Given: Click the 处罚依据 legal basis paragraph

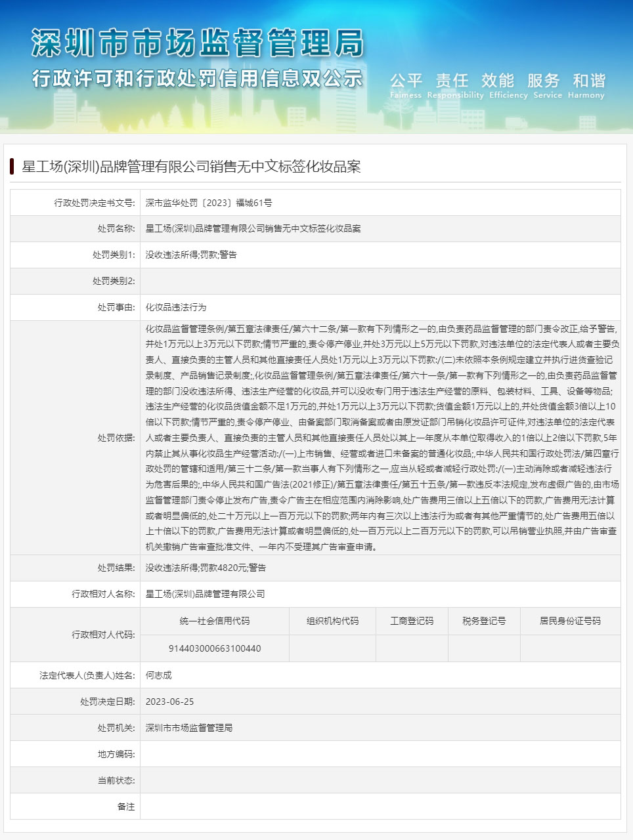Looking at the screenshot, I should 382,438.
